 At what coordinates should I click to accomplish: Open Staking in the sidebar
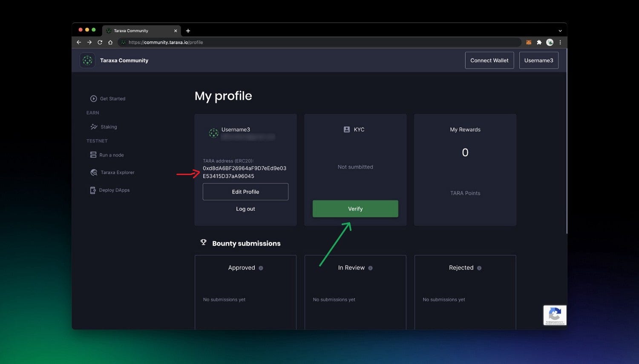[104, 127]
